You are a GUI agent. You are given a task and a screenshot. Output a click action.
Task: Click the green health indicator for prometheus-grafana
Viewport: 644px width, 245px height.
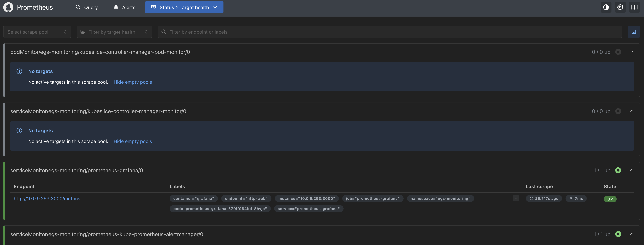618,170
